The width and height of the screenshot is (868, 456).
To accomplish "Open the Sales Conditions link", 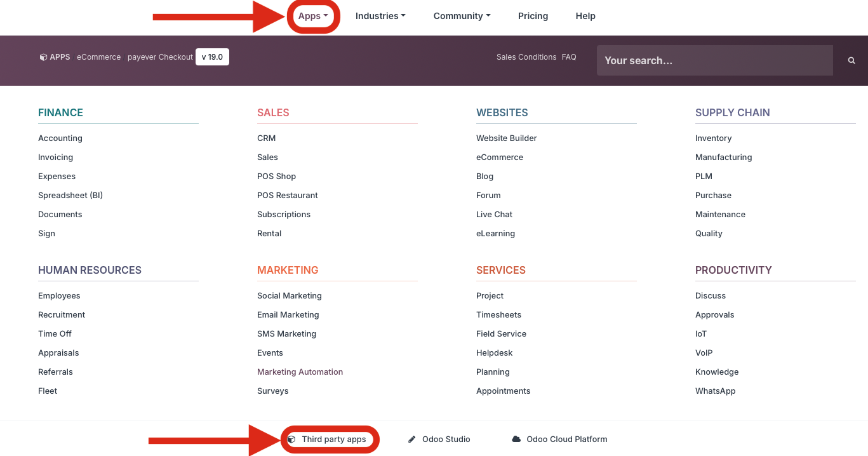I will pyautogui.click(x=526, y=57).
